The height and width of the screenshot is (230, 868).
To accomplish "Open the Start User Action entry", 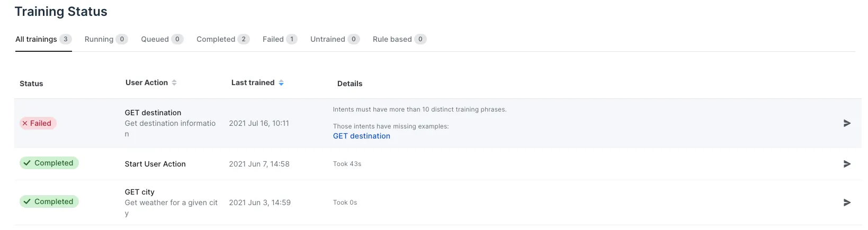I will (x=155, y=164).
